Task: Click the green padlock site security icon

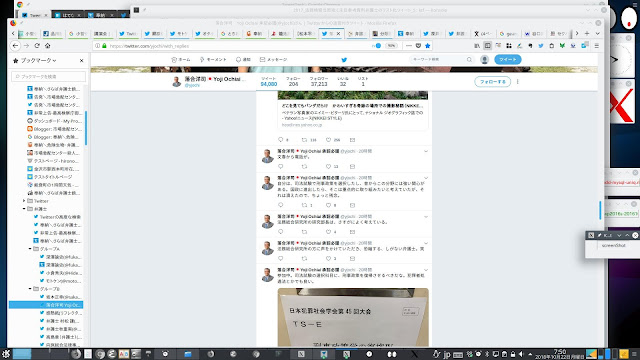Action: (104, 46)
